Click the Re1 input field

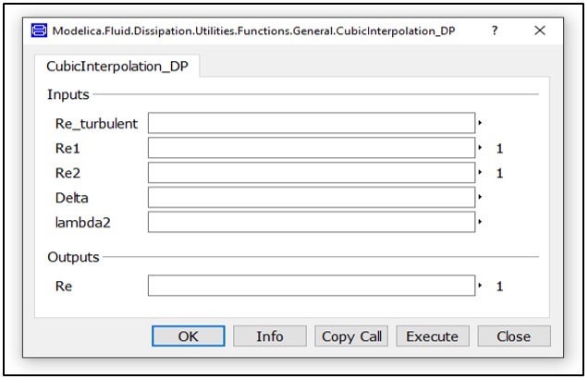312,148
